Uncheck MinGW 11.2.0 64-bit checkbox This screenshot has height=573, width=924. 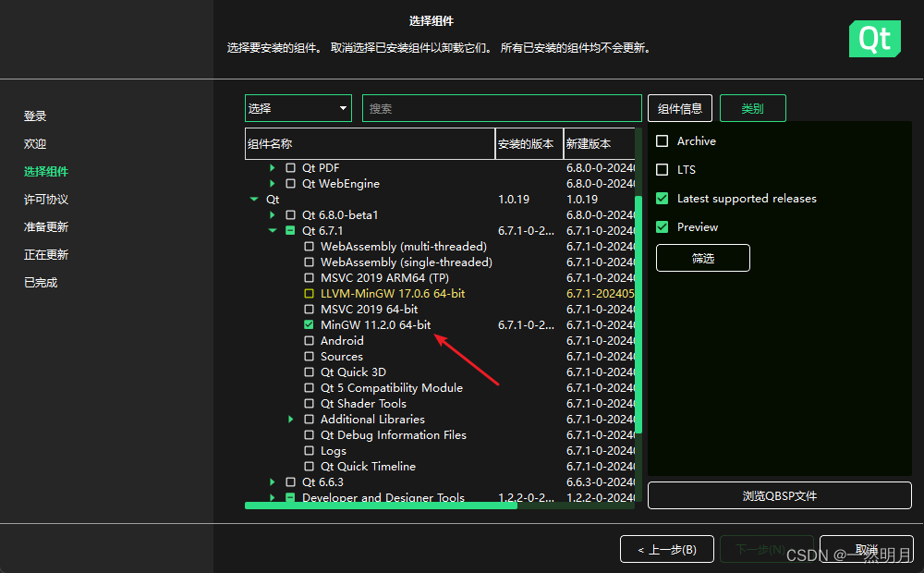pos(309,324)
